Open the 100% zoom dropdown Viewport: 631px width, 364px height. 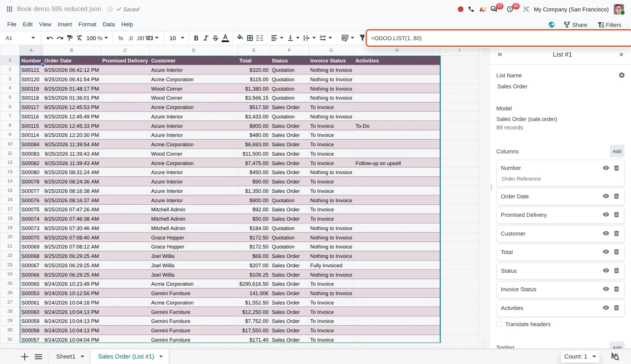[97, 38]
